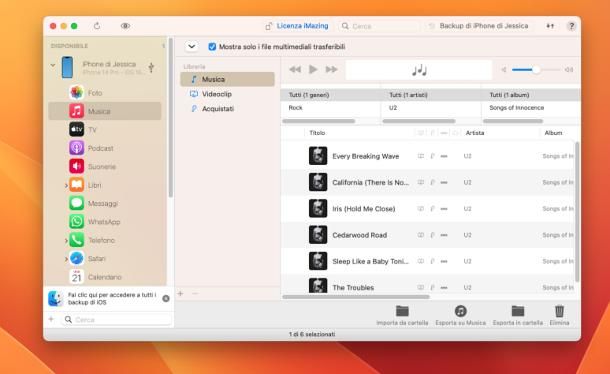Image resolution: width=610 pixels, height=374 pixels.
Task: Select Cedarwood Road song
Action: (427, 235)
